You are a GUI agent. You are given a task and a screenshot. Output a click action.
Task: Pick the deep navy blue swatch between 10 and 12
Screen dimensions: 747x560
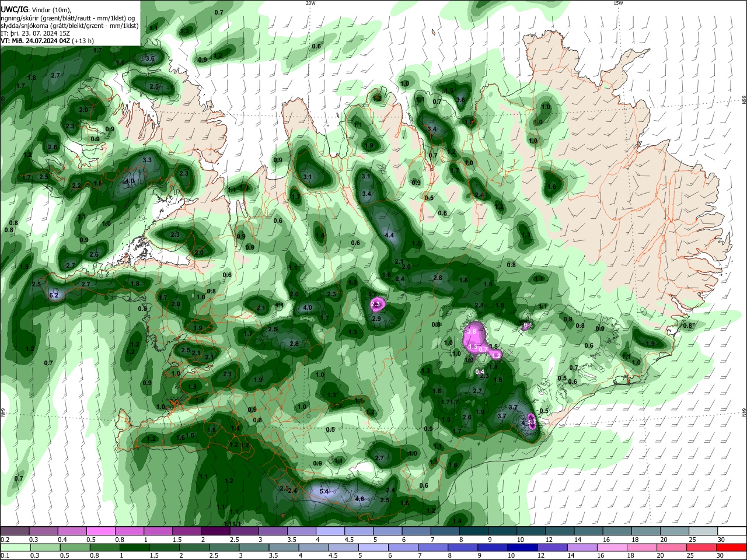coord(521,547)
